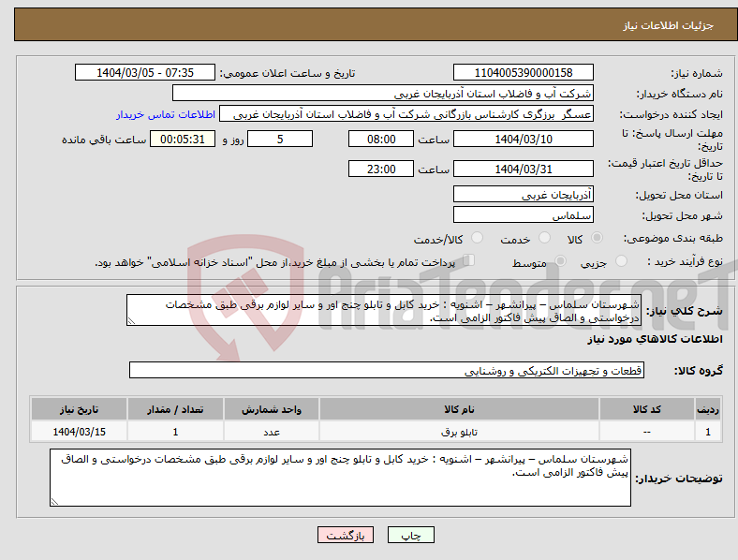Select the متوسط purchase type radio
Screen dimensions: 738x560
pos(560,260)
